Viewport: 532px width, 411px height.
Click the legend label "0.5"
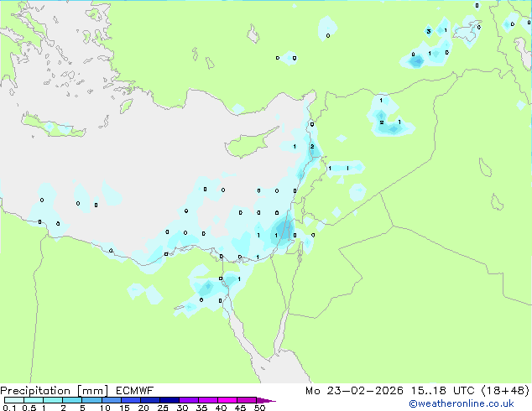[29, 408]
